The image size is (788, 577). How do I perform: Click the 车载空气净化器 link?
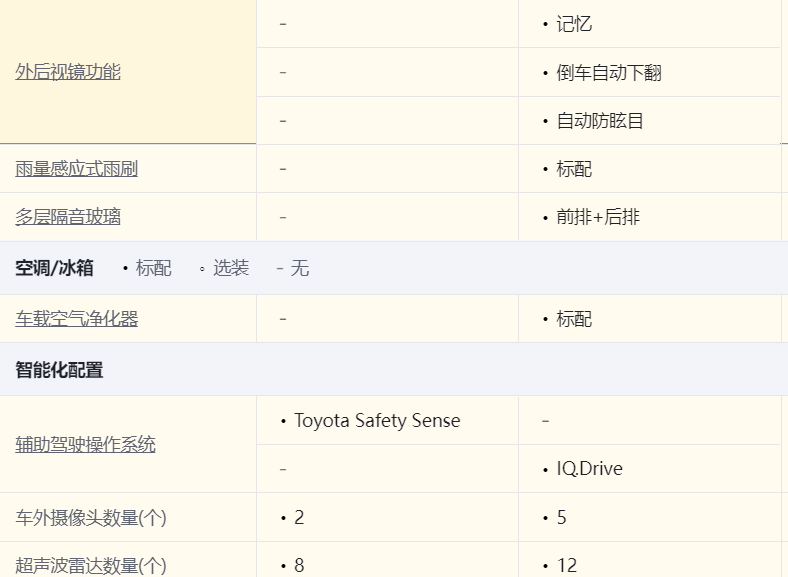click(x=76, y=319)
